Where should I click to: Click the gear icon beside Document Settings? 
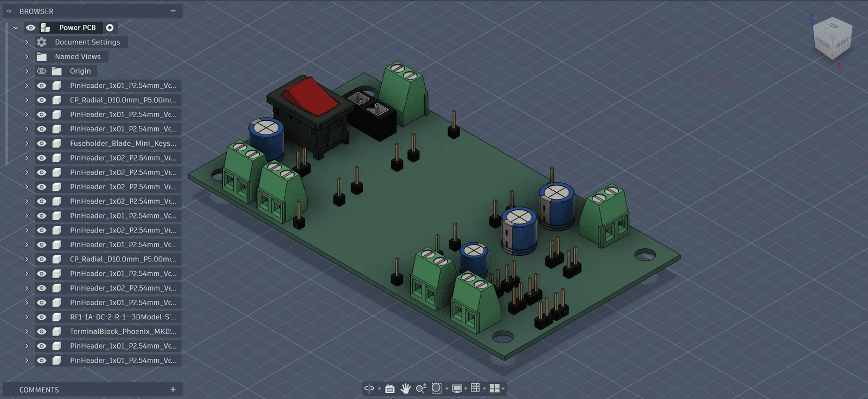pyautogui.click(x=42, y=42)
